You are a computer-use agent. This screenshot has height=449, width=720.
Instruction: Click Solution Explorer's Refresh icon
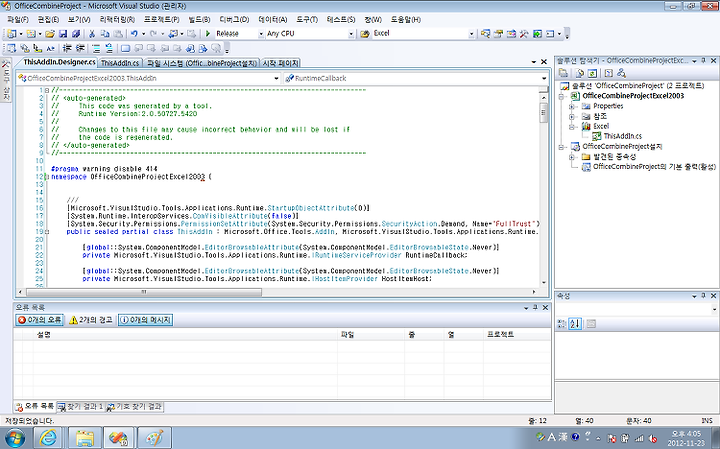click(592, 73)
